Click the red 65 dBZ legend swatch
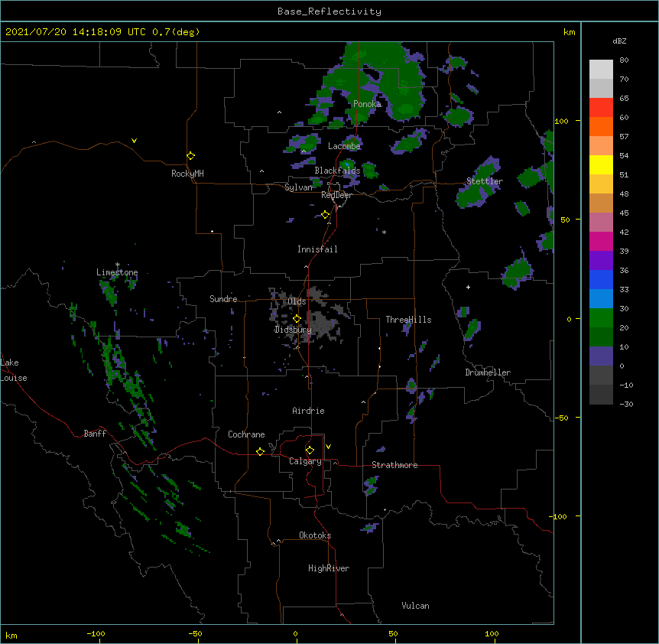 click(x=601, y=108)
